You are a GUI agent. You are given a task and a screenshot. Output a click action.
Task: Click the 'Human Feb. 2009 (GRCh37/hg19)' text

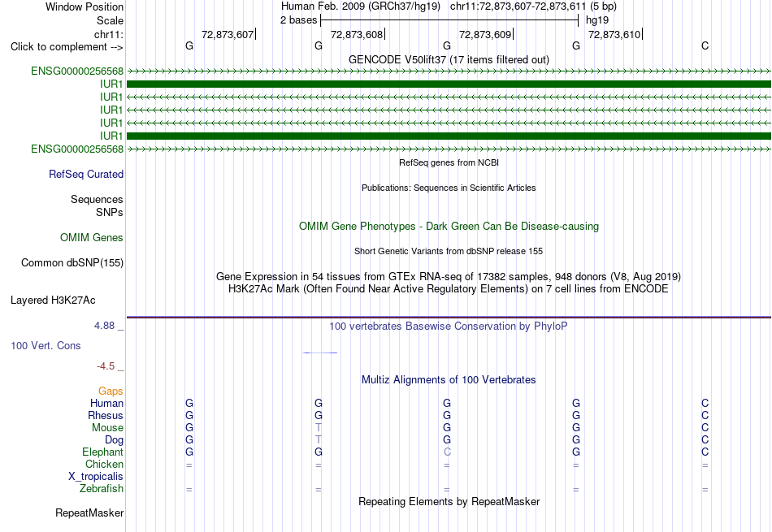click(360, 6)
